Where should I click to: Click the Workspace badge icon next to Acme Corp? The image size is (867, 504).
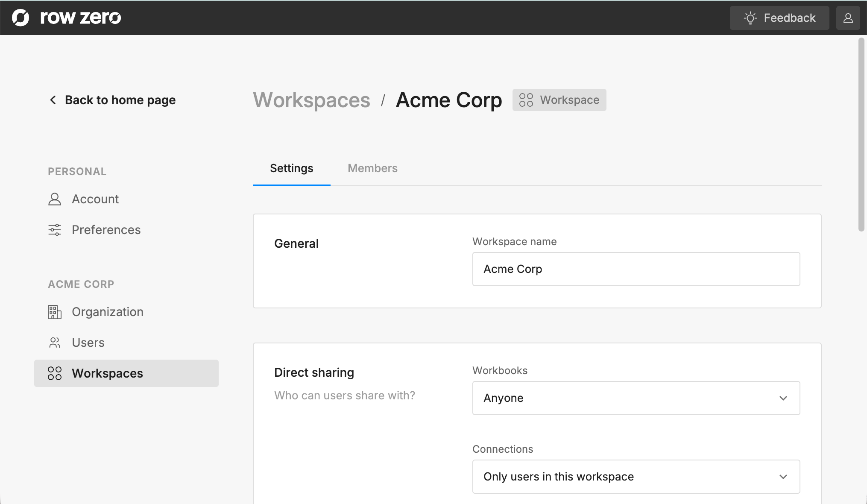(526, 100)
